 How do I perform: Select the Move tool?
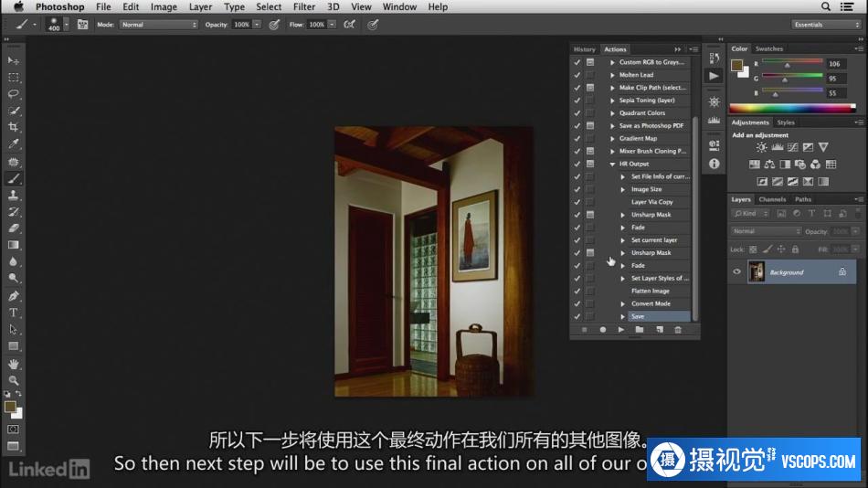[x=14, y=60]
